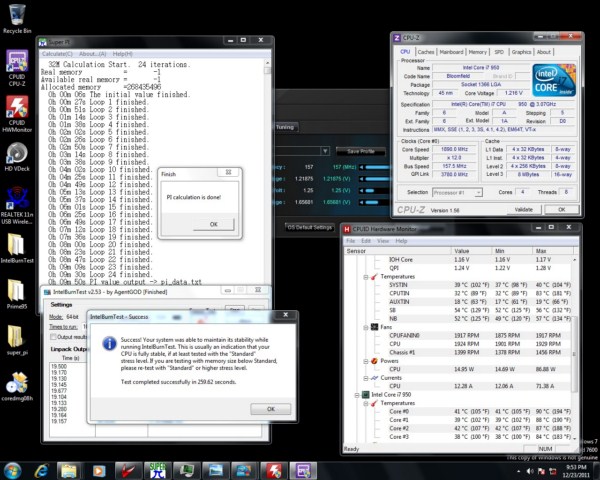
Task: Collapse Temperatures node under Intel Core i7 950
Action: coord(366,403)
